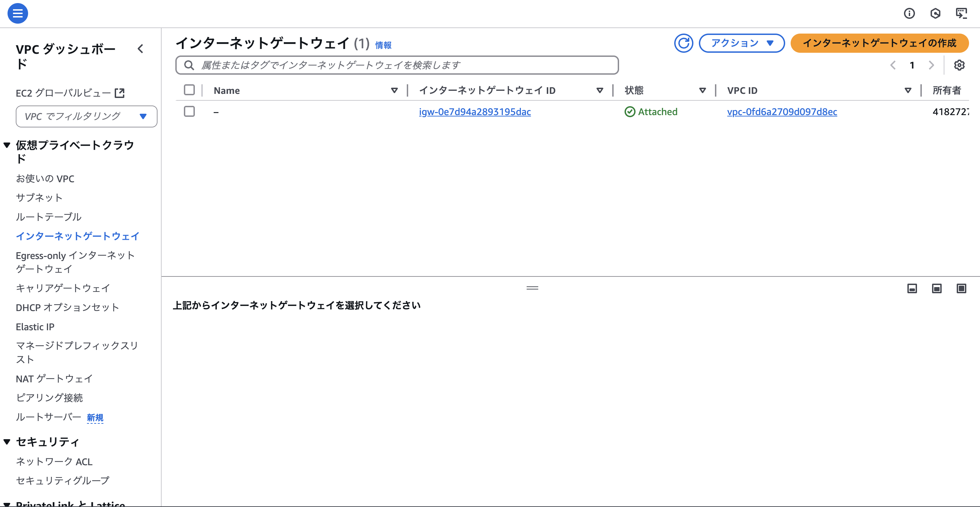Maximize the split panel to full height
The image size is (980, 507).
(x=961, y=288)
